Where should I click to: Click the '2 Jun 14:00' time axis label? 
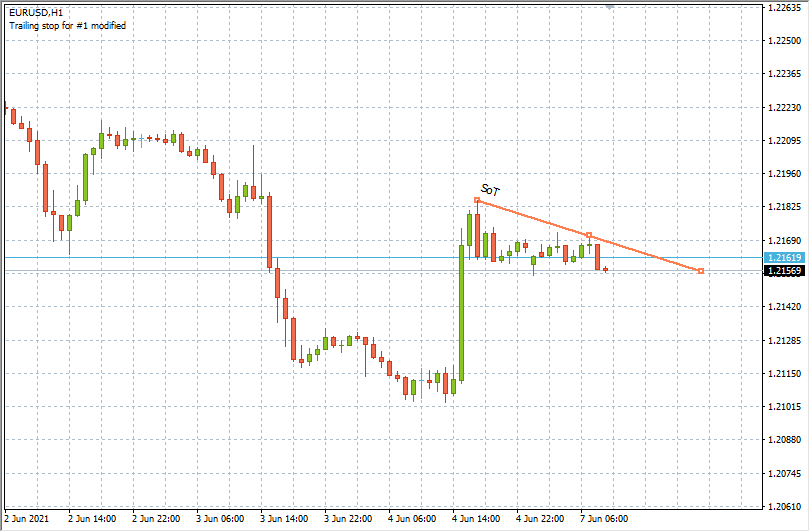pos(92,519)
